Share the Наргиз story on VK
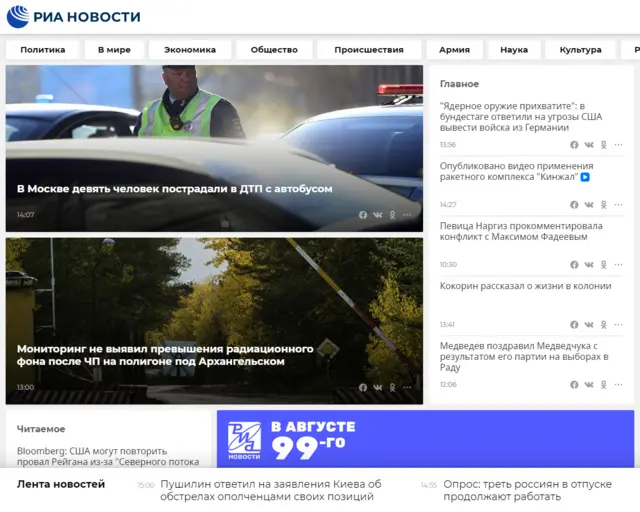 tap(589, 265)
